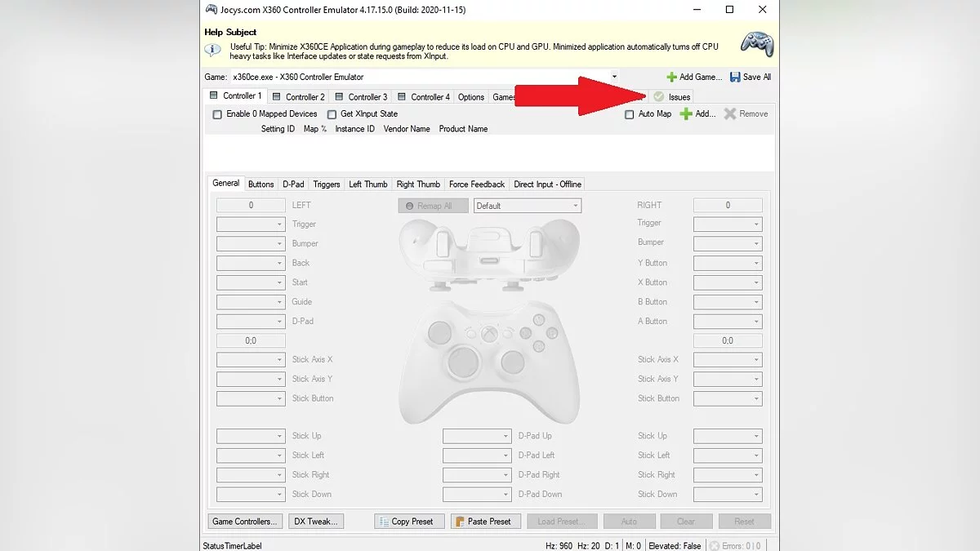Switch to the Controller 3 tab
Viewport: 980px width, 551px height.
tap(362, 97)
